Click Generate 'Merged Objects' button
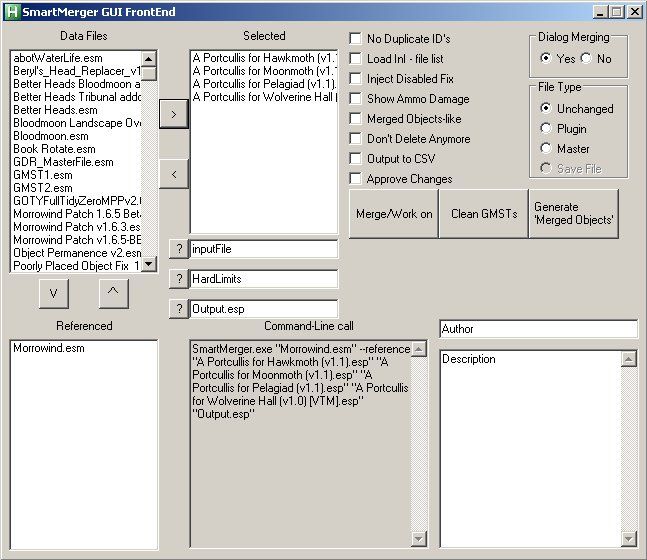 pos(574,214)
